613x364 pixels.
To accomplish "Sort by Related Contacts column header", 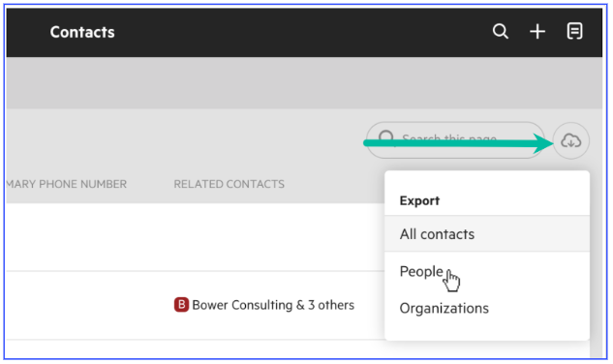I will (x=230, y=184).
